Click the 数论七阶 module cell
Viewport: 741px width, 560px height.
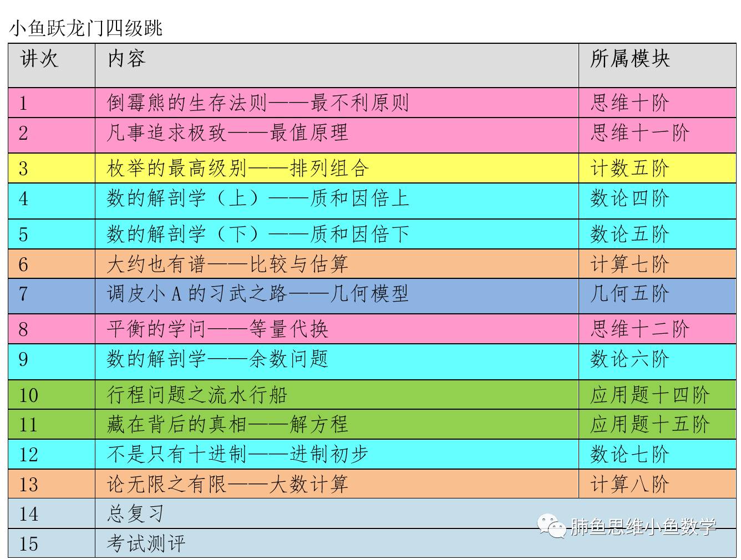coord(657,455)
